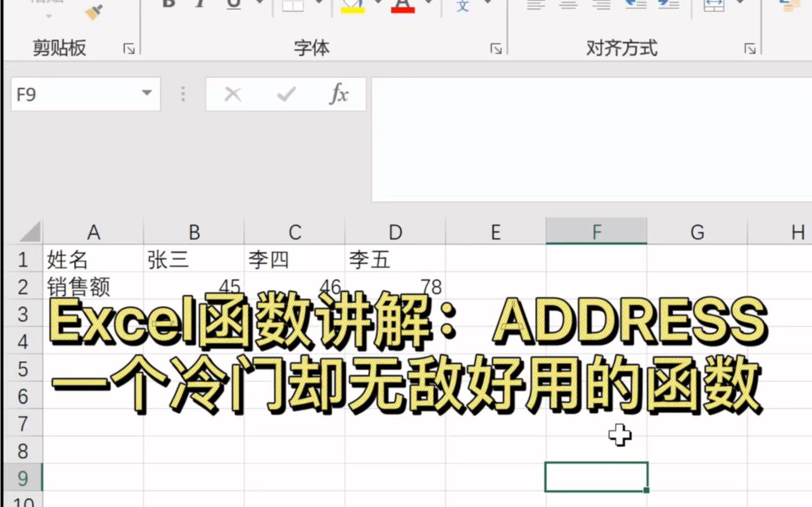Open the 剪贴板 group dialog launcher
Image resolution: width=812 pixels, height=507 pixels.
click(x=129, y=49)
